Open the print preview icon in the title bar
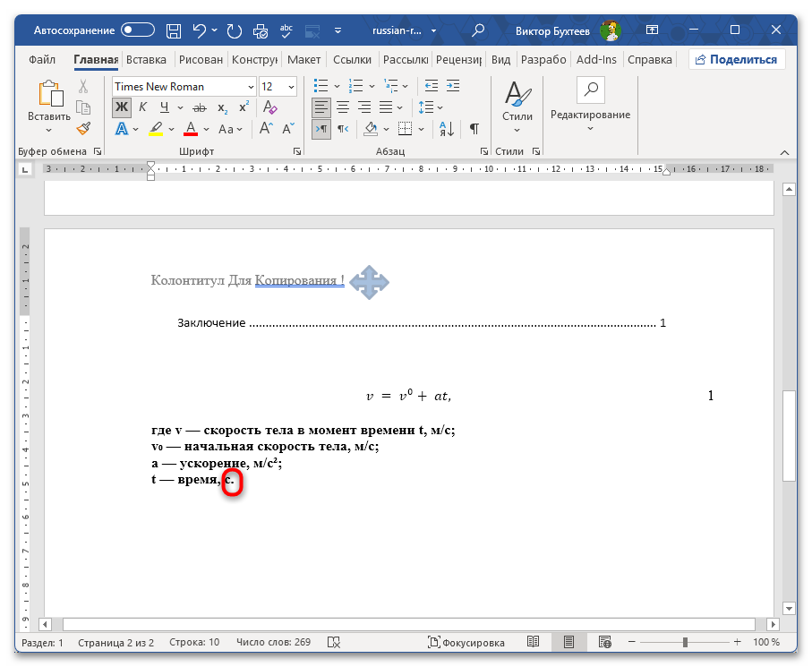Screen dimensions: 812x667 pyautogui.click(x=261, y=31)
